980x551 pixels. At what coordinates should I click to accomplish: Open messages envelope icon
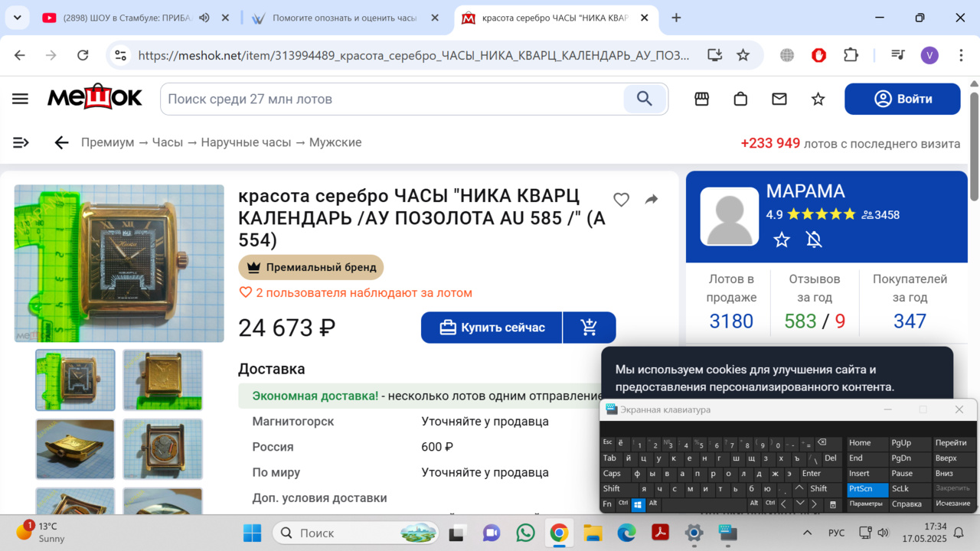point(779,99)
